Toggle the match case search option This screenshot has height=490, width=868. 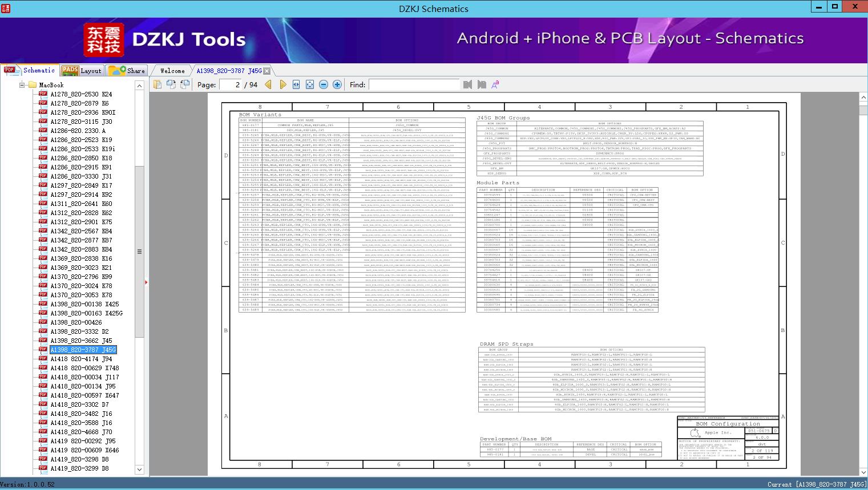[495, 84]
